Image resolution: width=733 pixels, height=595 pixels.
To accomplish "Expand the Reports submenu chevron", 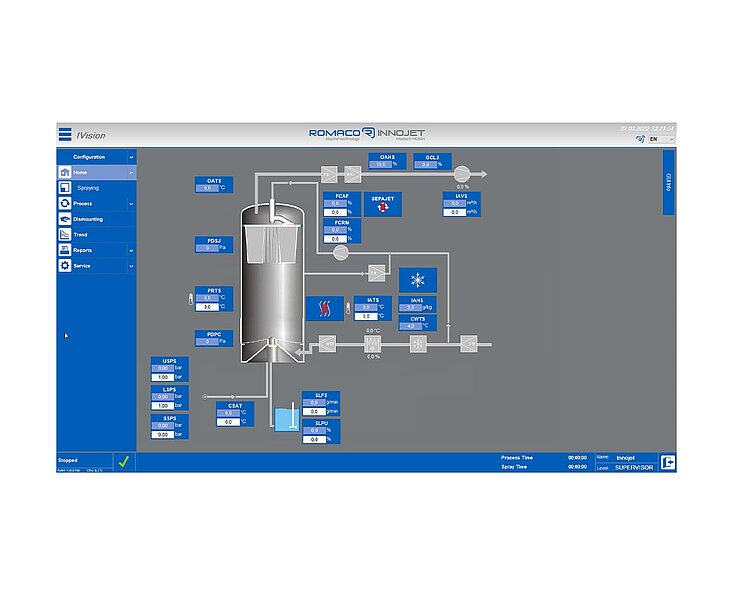I will 131,251.
